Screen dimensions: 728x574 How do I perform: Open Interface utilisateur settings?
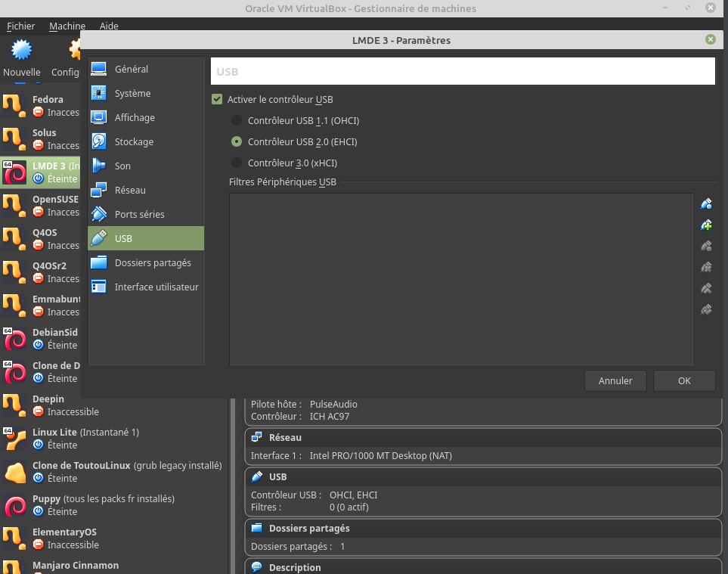[146, 287]
